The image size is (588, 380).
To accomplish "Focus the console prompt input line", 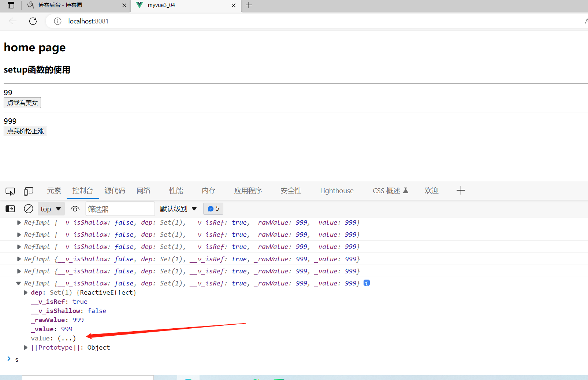I will pos(300,359).
